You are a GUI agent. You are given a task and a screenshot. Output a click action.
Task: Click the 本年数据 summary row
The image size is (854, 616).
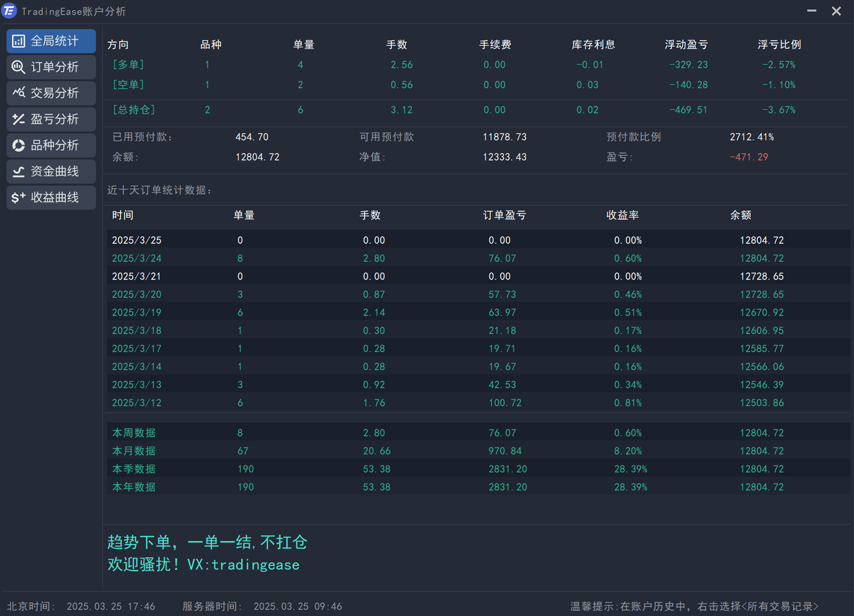(133, 487)
